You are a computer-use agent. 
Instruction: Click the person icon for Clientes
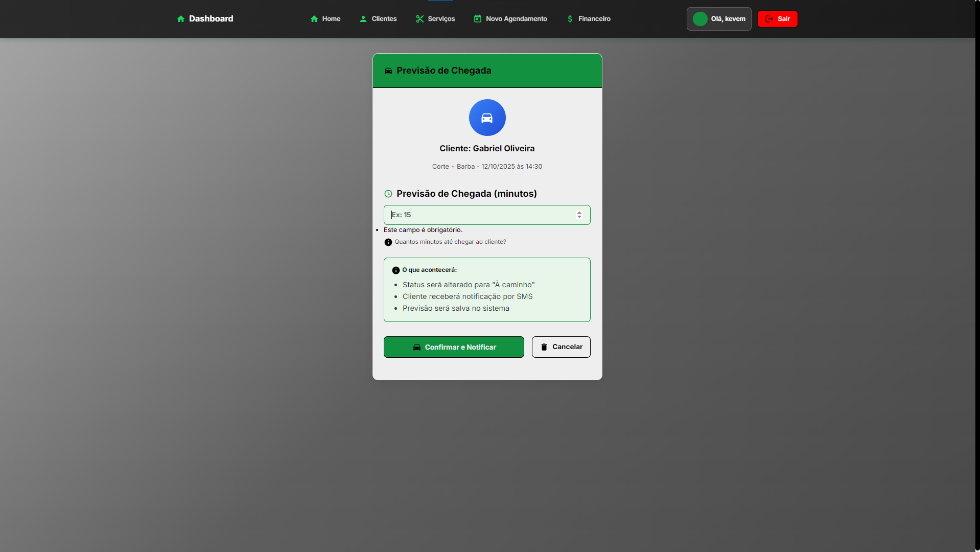tap(363, 19)
